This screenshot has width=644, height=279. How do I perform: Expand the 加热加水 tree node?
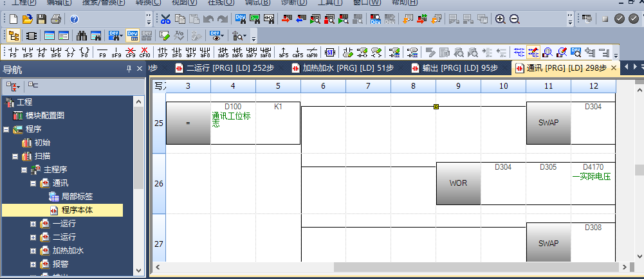click(x=33, y=251)
